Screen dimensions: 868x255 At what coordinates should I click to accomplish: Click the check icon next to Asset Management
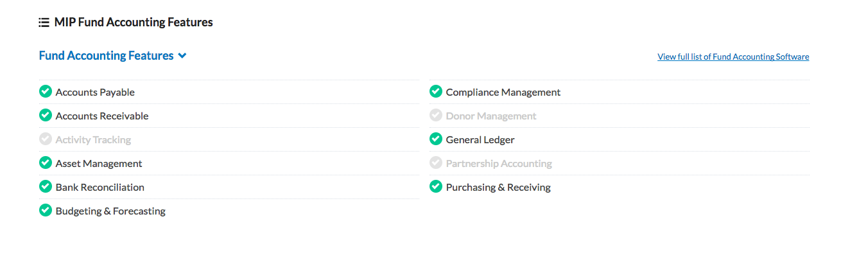coord(45,163)
